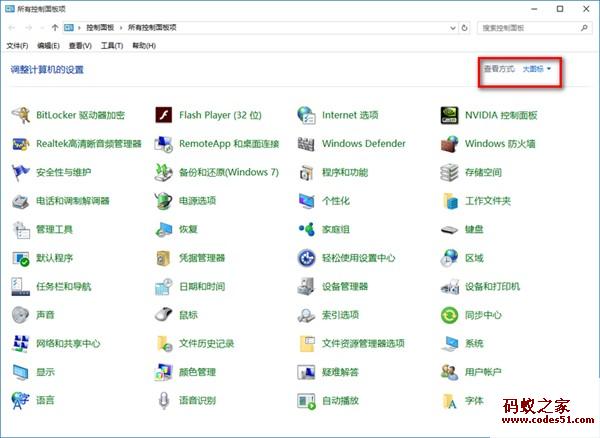The height and width of the screenshot is (438, 600).
Task: Open the Windows Defender wall icon
Action: tap(307, 144)
